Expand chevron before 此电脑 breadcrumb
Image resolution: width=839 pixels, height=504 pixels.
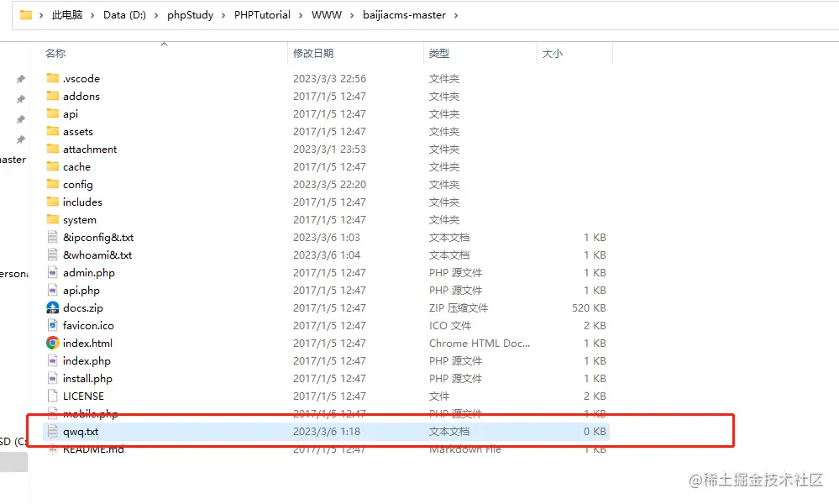[41, 15]
